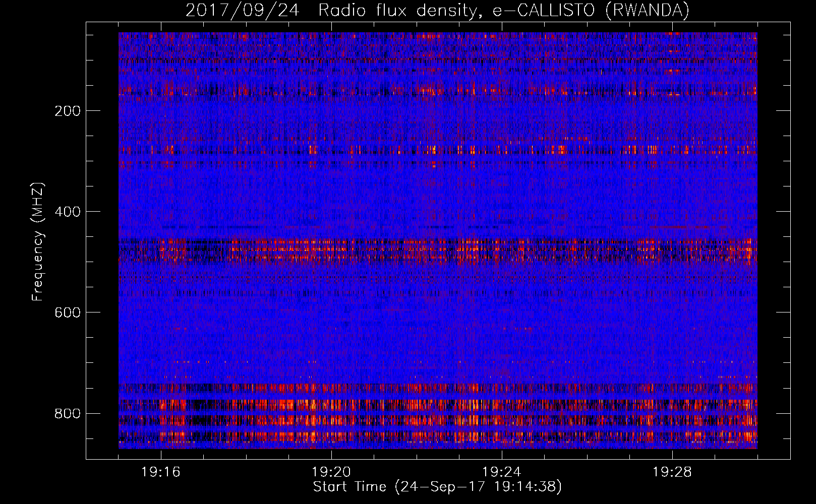Click the date '2017/09/24' in the title
The width and height of the screenshot is (816, 504).
pos(243,11)
